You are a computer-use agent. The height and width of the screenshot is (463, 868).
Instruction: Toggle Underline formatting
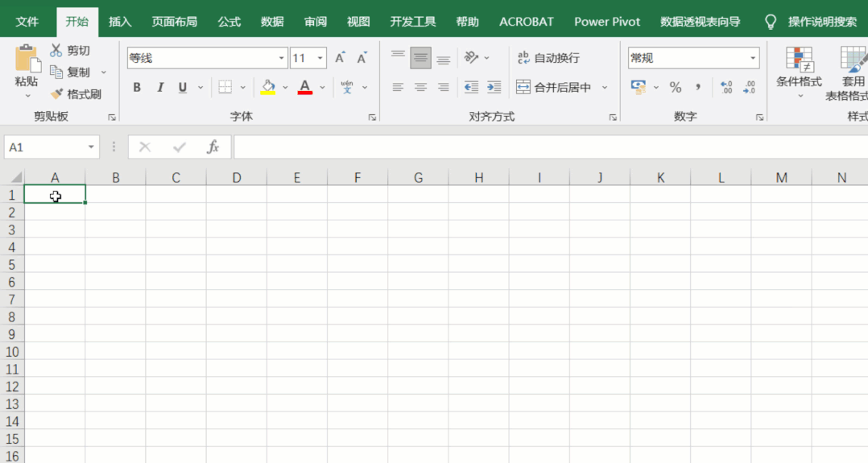182,88
